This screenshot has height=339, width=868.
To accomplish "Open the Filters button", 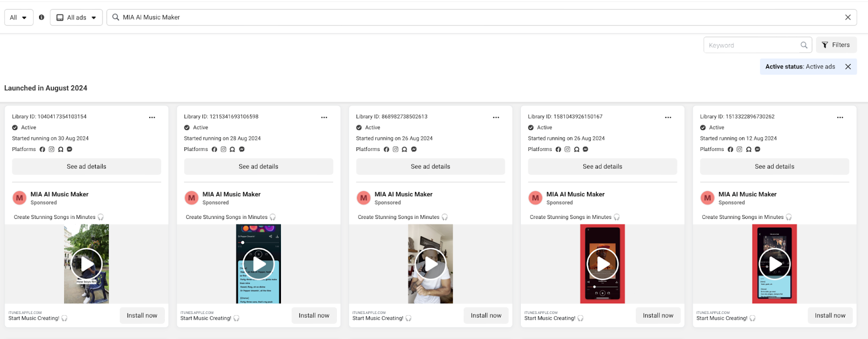I will tap(836, 45).
